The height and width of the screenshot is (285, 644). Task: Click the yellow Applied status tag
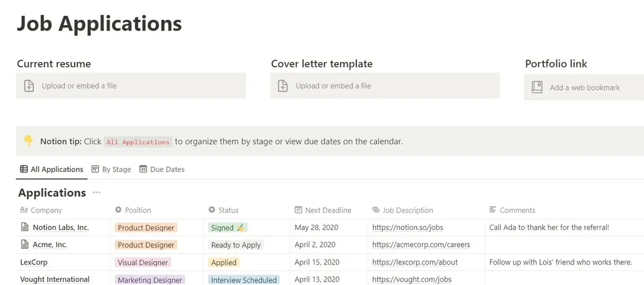[224, 262]
